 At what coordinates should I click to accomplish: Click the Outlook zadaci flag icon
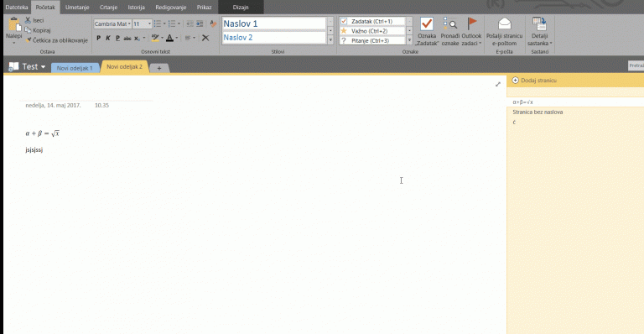click(472, 23)
